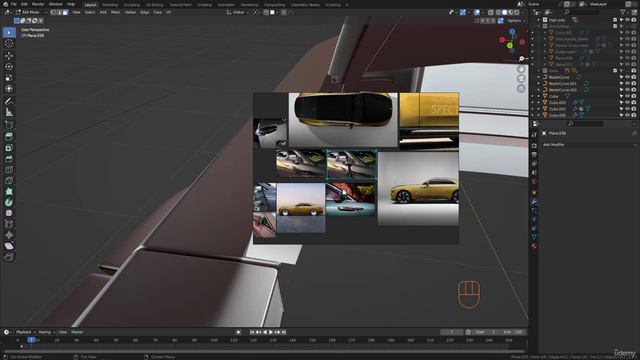Open the Add Modifier dropdown

click(x=589, y=144)
